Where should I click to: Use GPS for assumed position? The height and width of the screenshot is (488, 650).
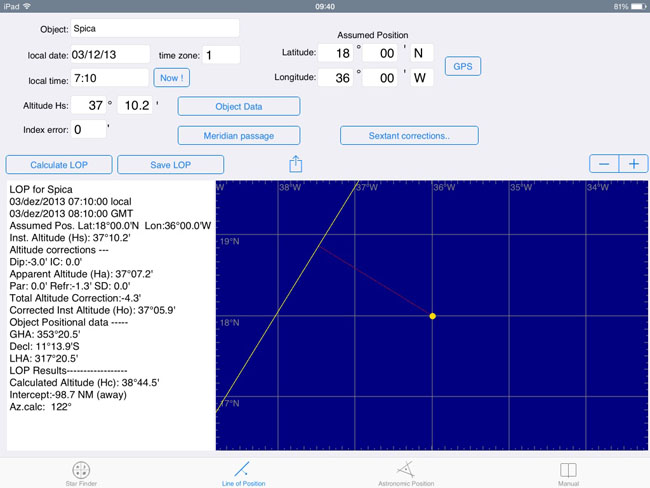click(x=463, y=66)
